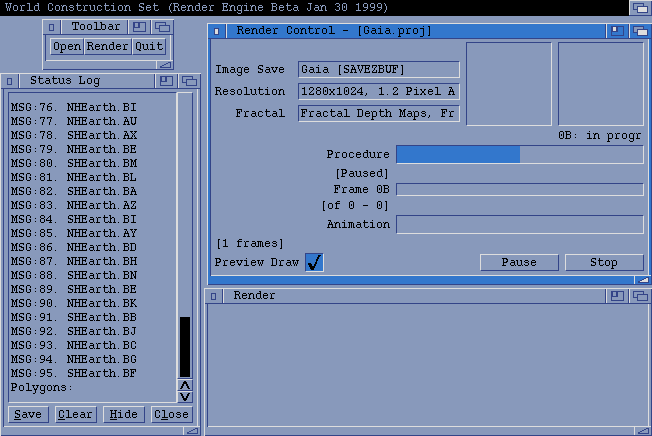Stop the current render
Viewport: 652px width, 436px height.
click(603, 262)
